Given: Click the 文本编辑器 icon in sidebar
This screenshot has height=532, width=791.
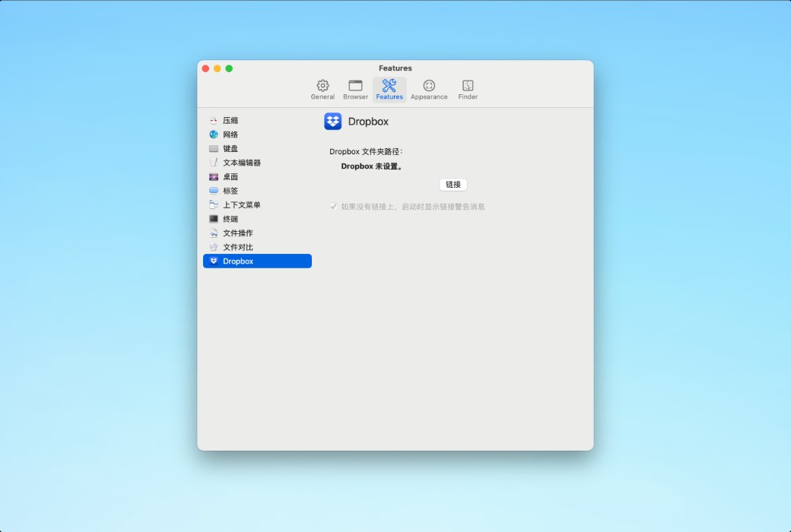Looking at the screenshot, I should (x=214, y=163).
